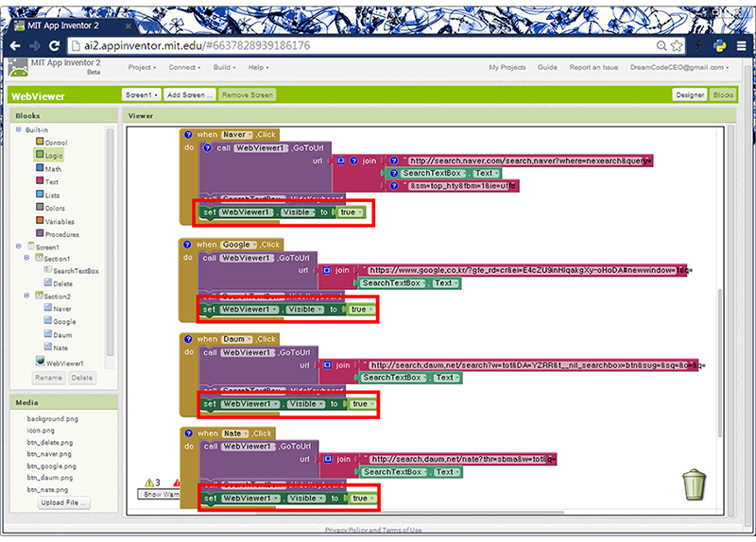Click the browser back arrow
The image size is (756, 542).
point(15,45)
